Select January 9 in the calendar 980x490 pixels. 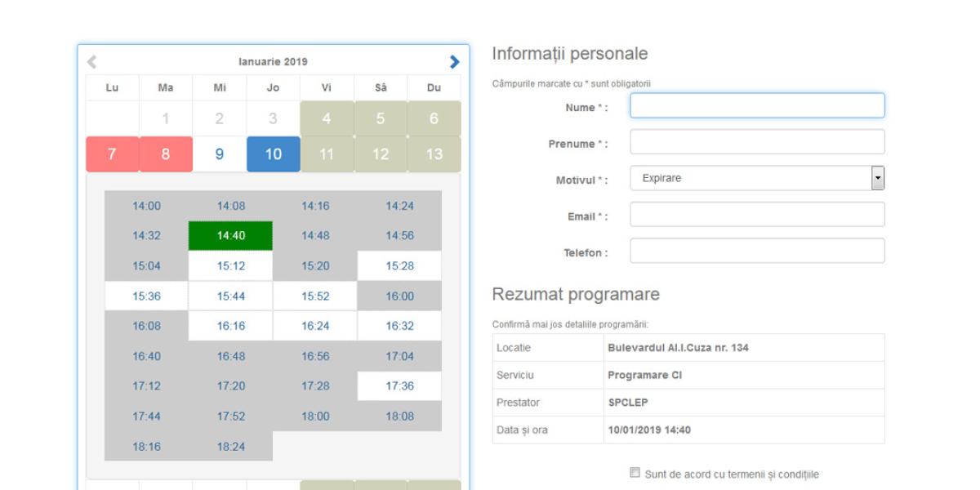[x=219, y=154]
